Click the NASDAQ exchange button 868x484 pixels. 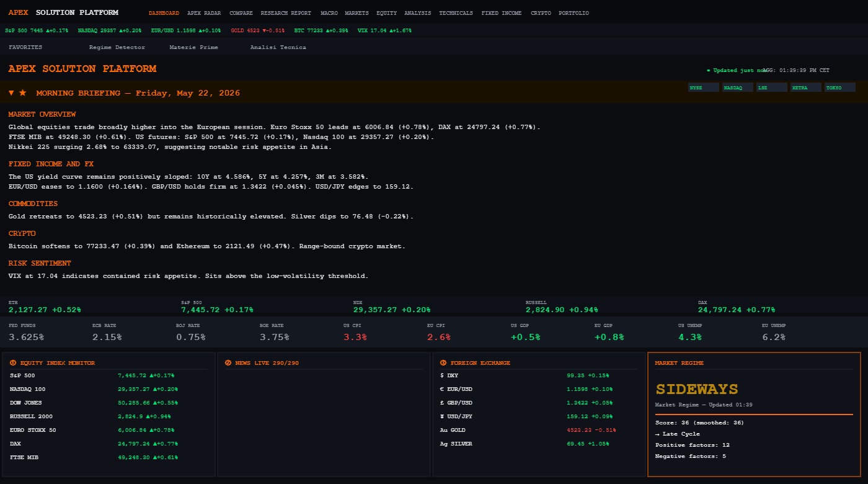[x=738, y=87]
